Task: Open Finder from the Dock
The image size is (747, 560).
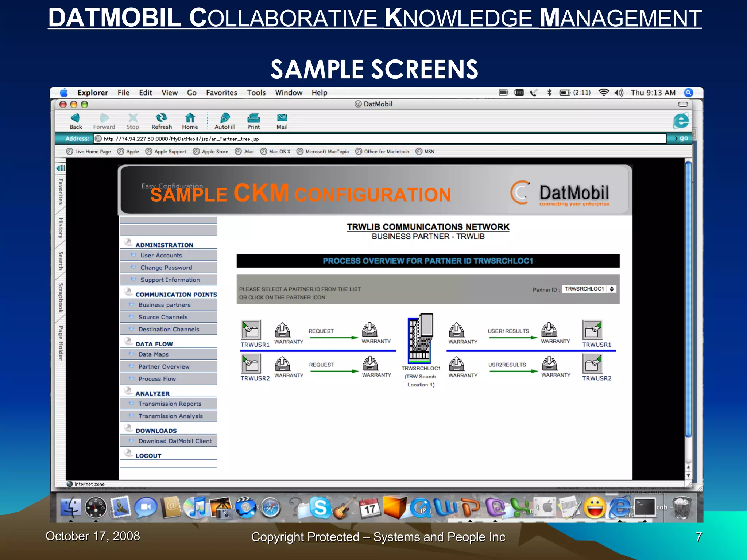Action: click(70, 507)
